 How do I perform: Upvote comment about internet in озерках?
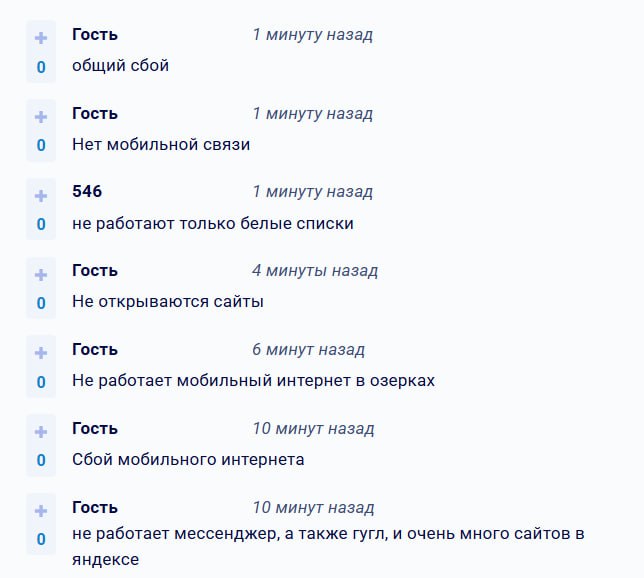click(x=41, y=353)
